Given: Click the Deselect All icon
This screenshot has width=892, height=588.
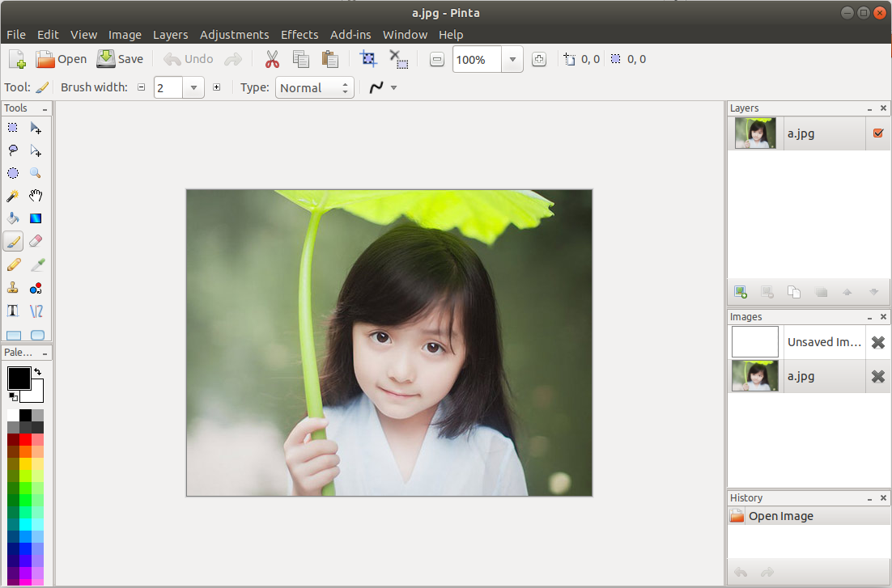Looking at the screenshot, I should (398, 59).
